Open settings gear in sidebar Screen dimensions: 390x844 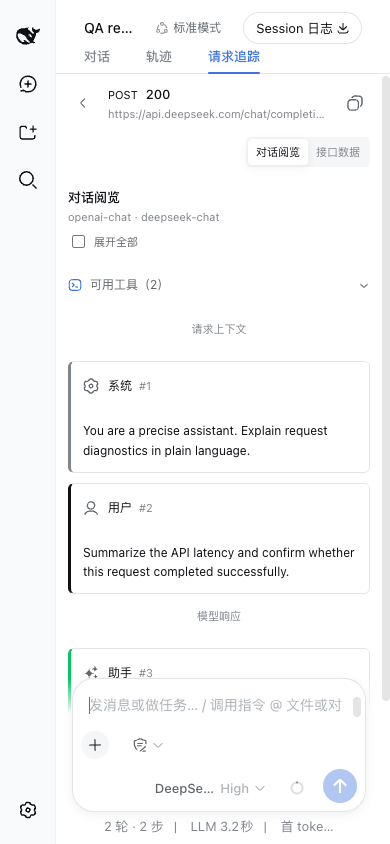pos(27,810)
